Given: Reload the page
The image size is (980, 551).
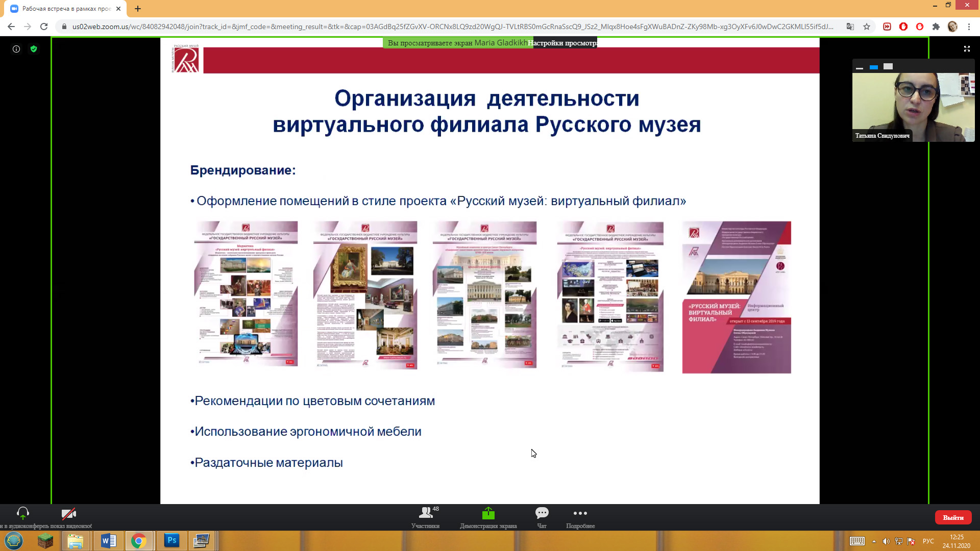Looking at the screenshot, I should [44, 27].
